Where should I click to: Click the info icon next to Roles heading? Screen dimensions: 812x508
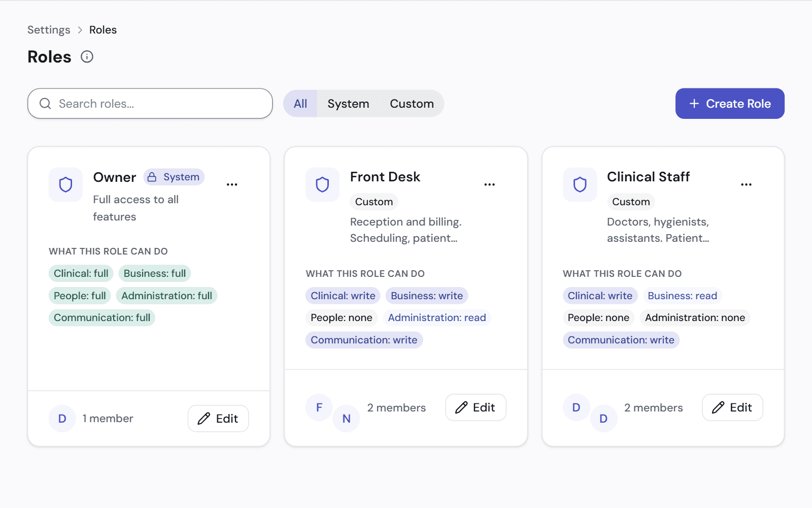(x=87, y=56)
